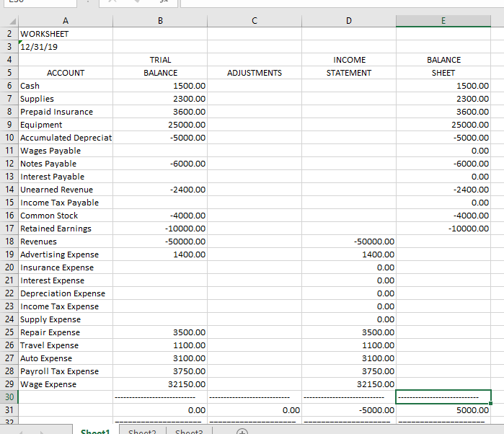This screenshot has width=504, height=434.
Task: Select the ACCOUNT header cell
Action: click(66, 73)
